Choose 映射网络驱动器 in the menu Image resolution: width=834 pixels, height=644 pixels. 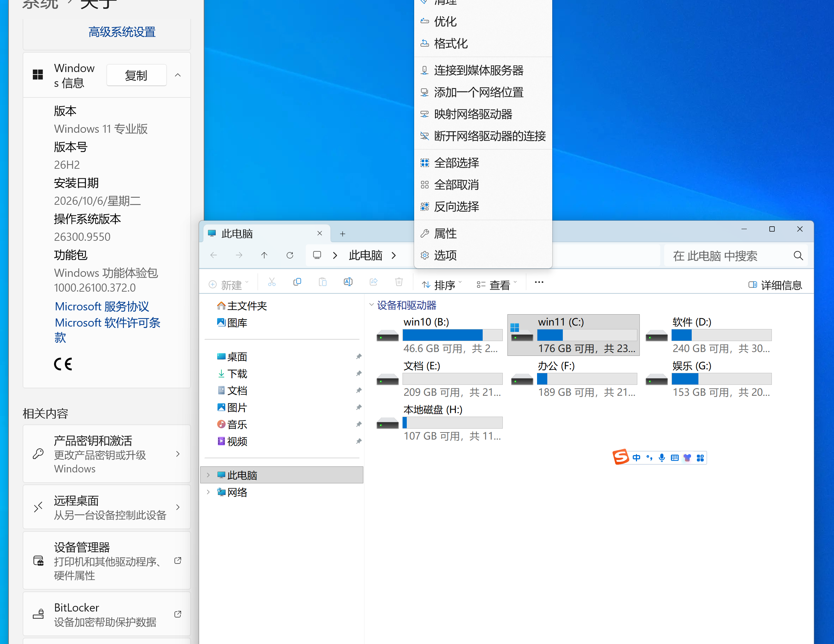pos(483,114)
